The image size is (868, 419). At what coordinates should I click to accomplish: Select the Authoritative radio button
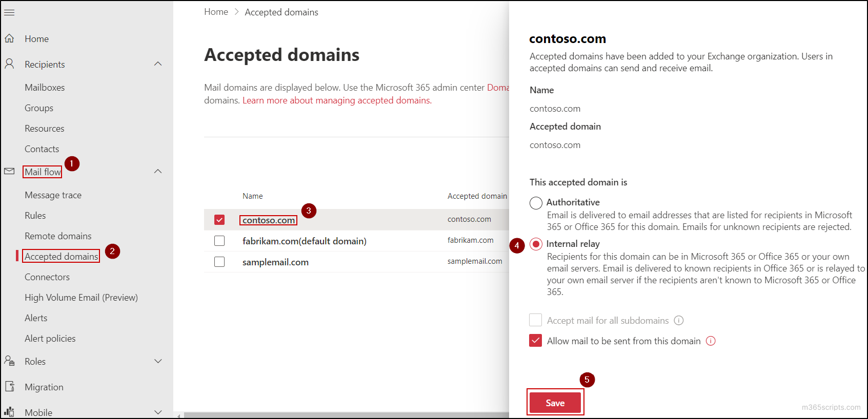coord(536,203)
